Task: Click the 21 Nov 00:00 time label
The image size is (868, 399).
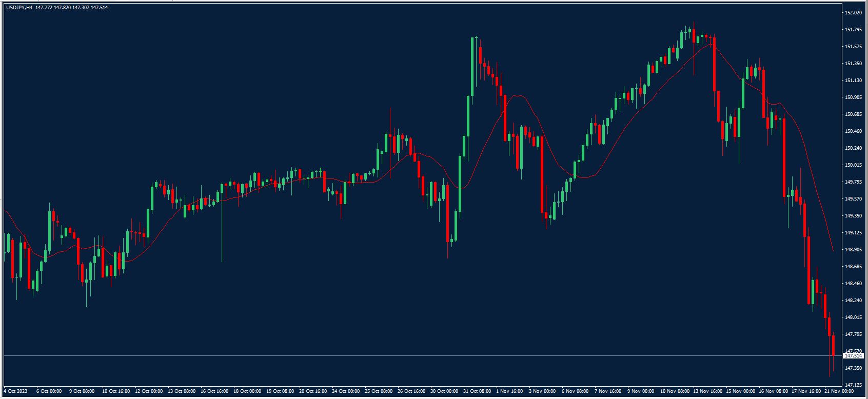Action: click(x=839, y=391)
